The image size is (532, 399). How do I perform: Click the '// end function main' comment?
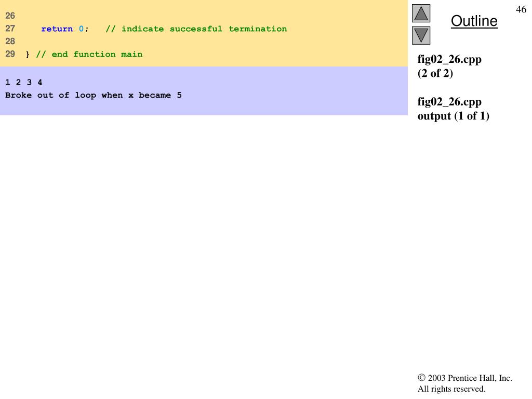pyautogui.click(x=89, y=54)
